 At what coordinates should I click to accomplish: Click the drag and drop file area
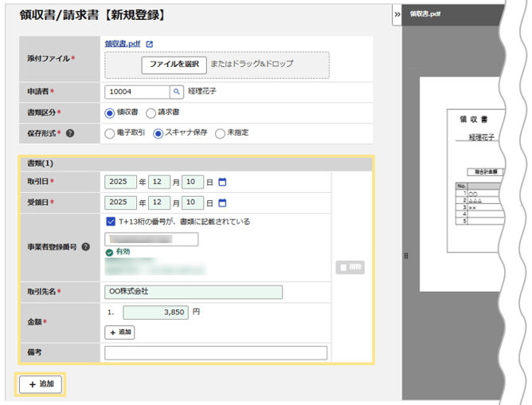217,65
